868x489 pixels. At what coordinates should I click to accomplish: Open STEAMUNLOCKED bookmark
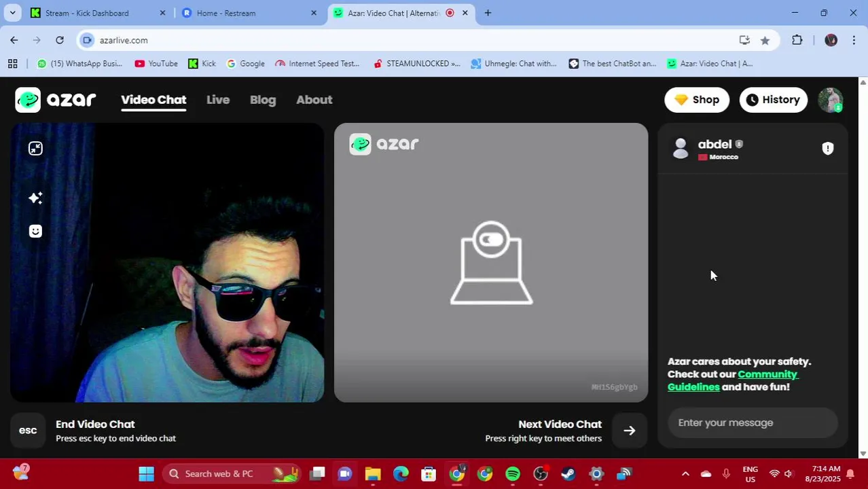click(x=416, y=63)
